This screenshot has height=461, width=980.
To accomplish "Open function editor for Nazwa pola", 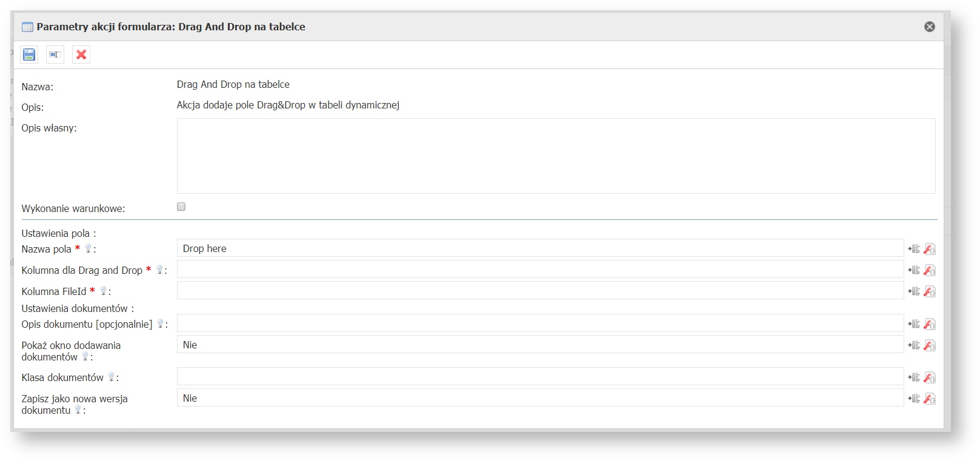I will point(930,249).
